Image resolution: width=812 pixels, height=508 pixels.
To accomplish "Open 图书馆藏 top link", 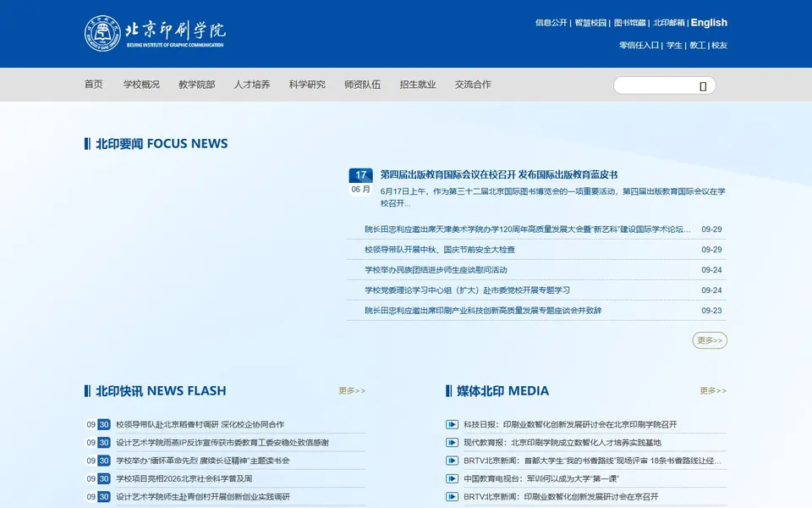I will tap(629, 23).
